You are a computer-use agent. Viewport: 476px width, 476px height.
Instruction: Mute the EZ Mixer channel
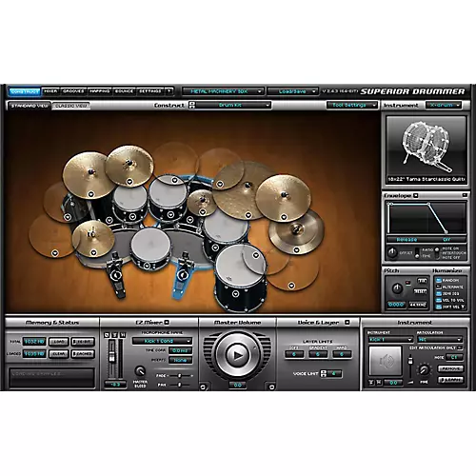123,334
